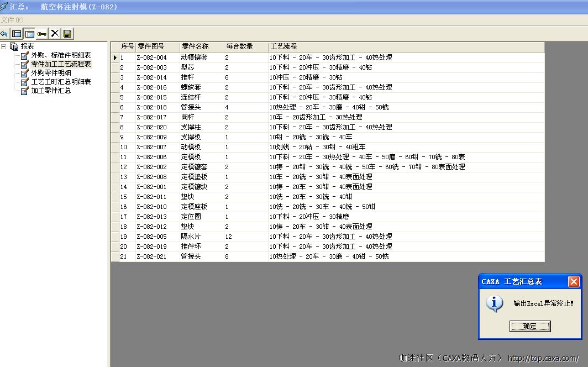Click the save floppy disk toolbar icon
Screen dimensions: 588x367
click(66, 33)
